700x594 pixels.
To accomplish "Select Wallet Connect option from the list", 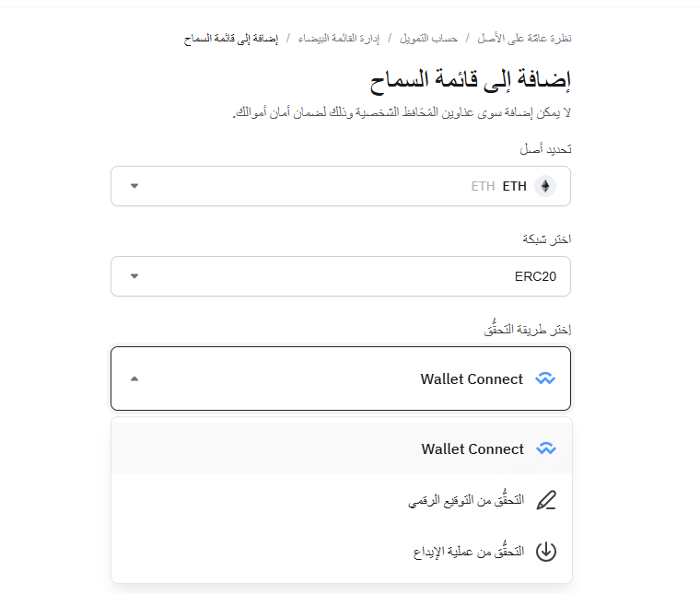I will pos(342,448).
